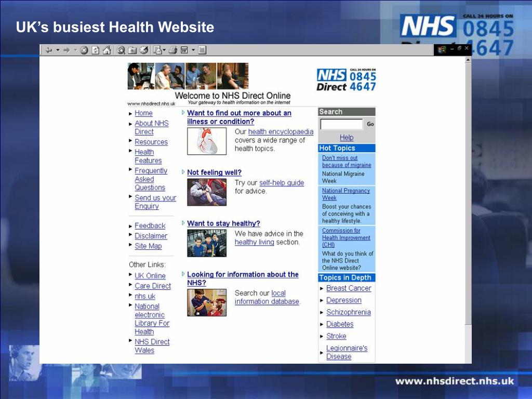Open the Help link under Search
Viewport: 532px width, 399px height.
point(347,137)
